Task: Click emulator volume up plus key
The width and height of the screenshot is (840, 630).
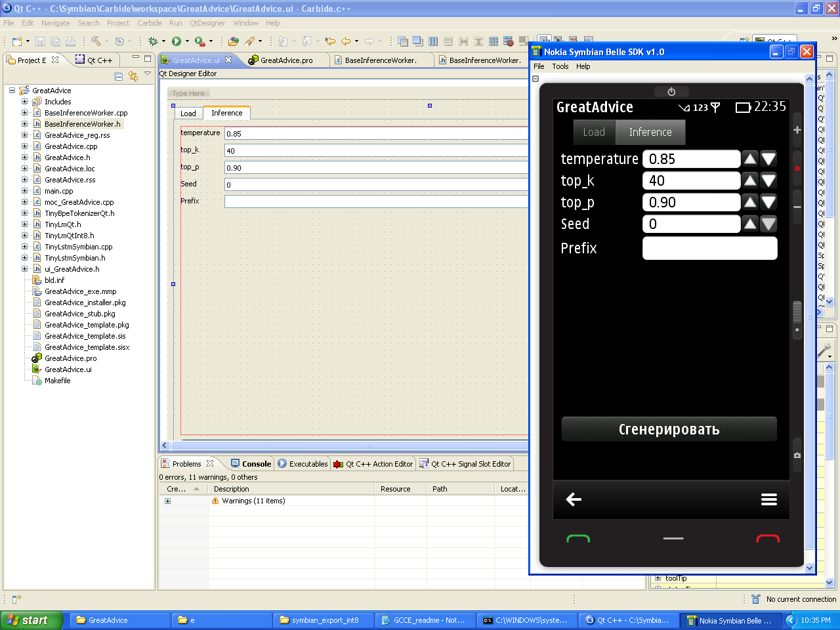Action: 797,130
